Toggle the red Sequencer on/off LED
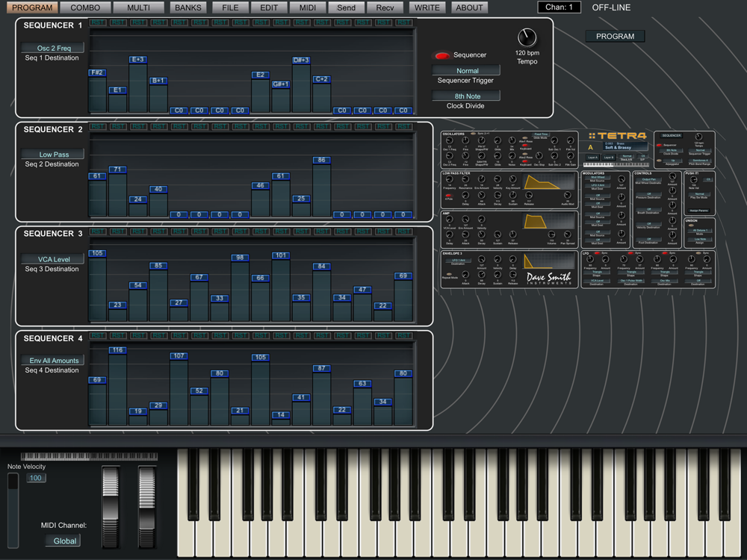This screenshot has height=560, width=747. click(x=442, y=55)
